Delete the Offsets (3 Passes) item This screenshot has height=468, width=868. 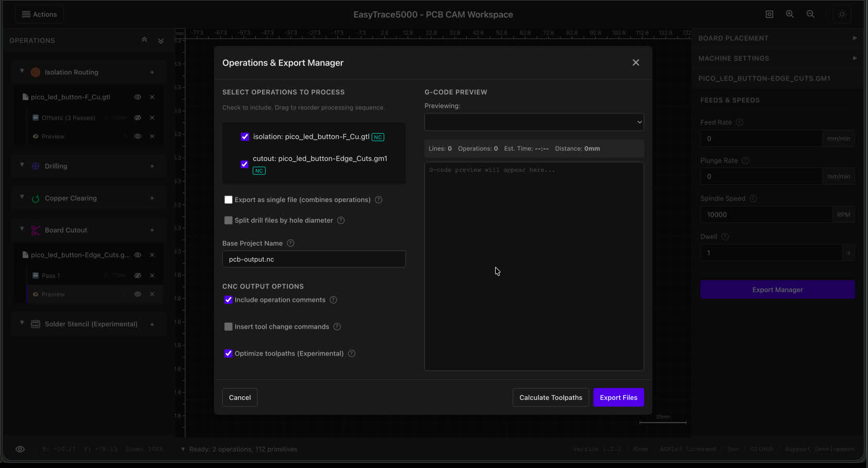[152, 118]
